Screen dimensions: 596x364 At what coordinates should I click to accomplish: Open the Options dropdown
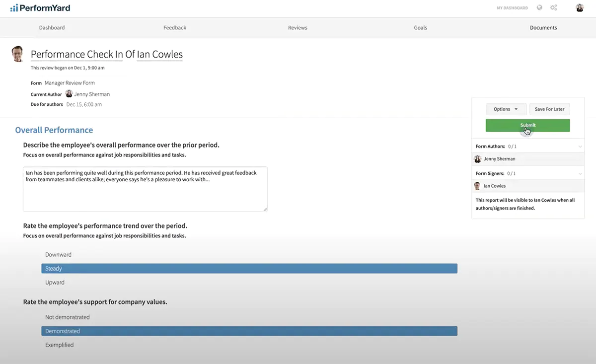[506, 109]
